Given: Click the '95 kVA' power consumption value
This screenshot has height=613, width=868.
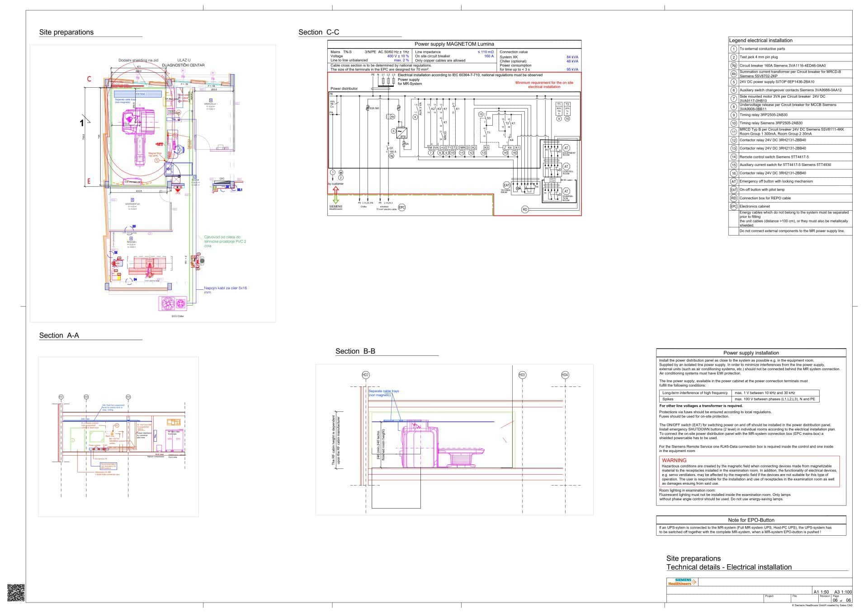Looking at the screenshot, I should 572,70.
